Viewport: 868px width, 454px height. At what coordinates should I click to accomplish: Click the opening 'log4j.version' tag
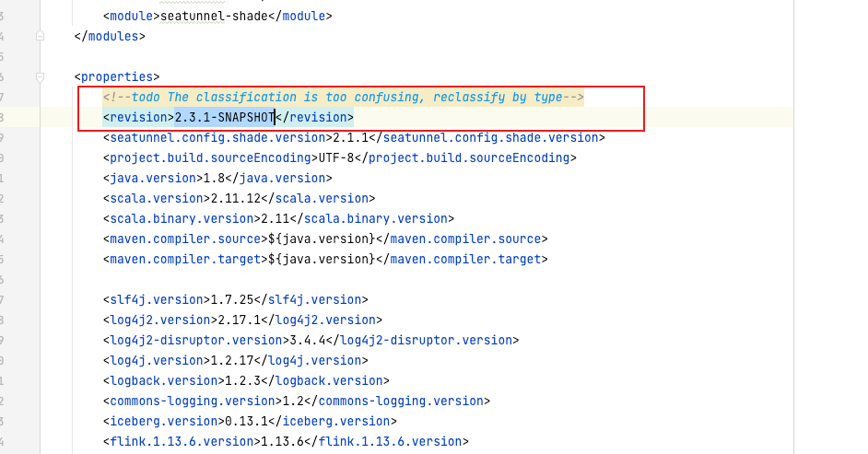tap(157, 361)
